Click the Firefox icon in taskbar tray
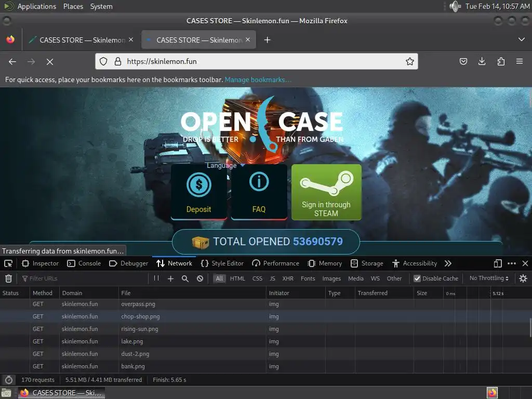Screen dimensions: 532x399 (x=492, y=393)
